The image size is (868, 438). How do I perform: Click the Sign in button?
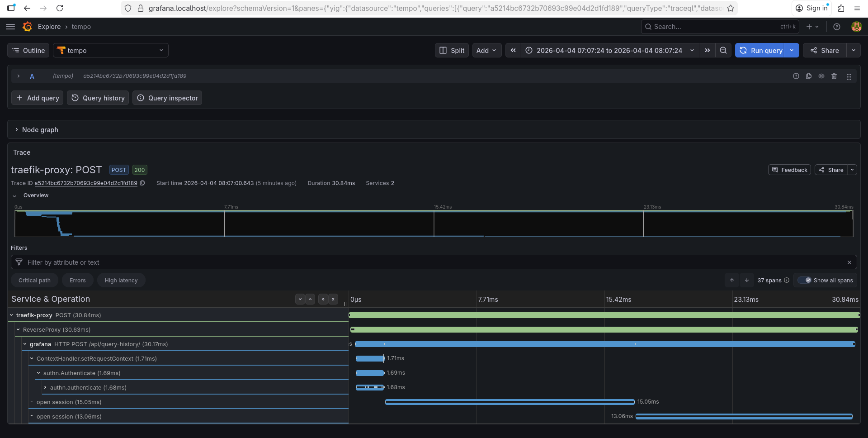click(812, 8)
